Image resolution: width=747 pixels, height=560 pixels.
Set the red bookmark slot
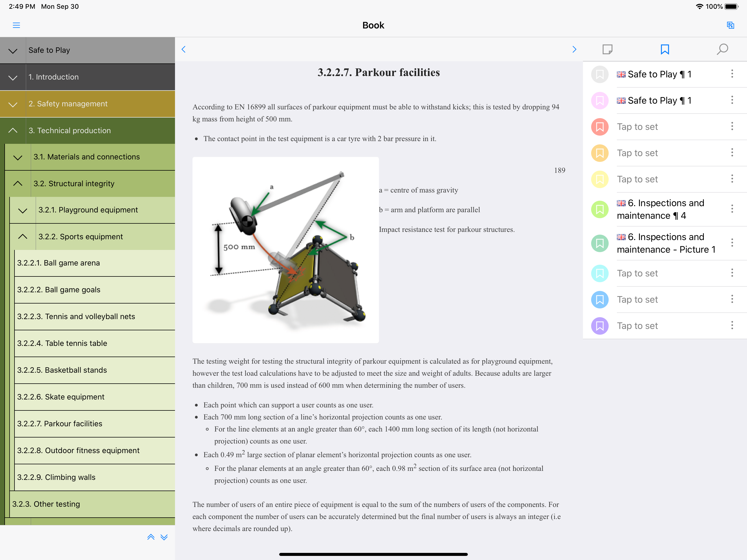point(600,127)
